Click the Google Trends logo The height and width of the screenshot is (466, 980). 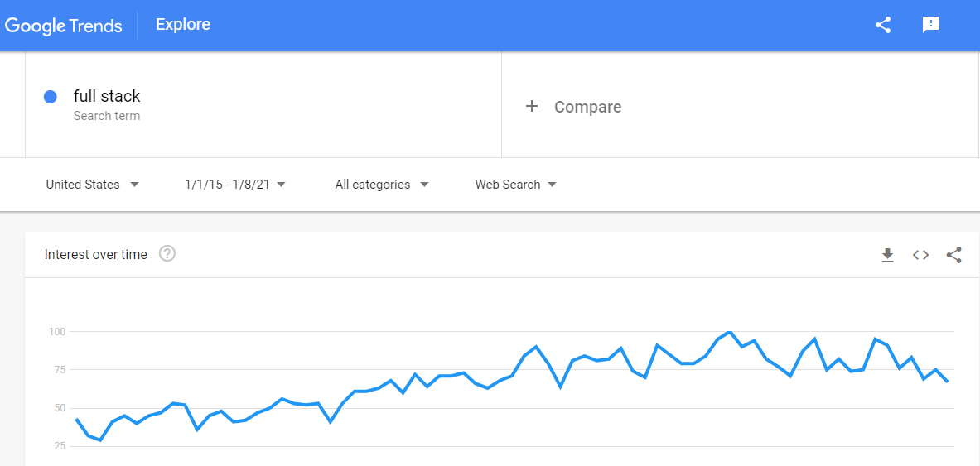pyautogui.click(x=64, y=26)
